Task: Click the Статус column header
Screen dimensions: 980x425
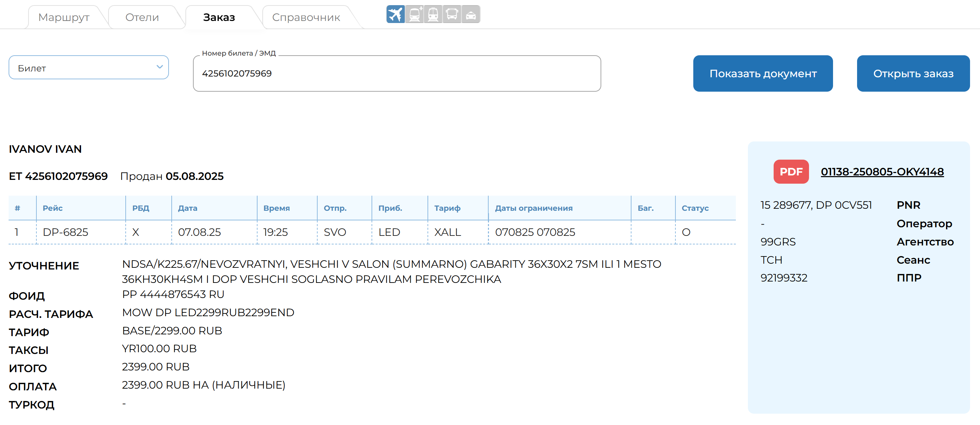Action: 695,208
